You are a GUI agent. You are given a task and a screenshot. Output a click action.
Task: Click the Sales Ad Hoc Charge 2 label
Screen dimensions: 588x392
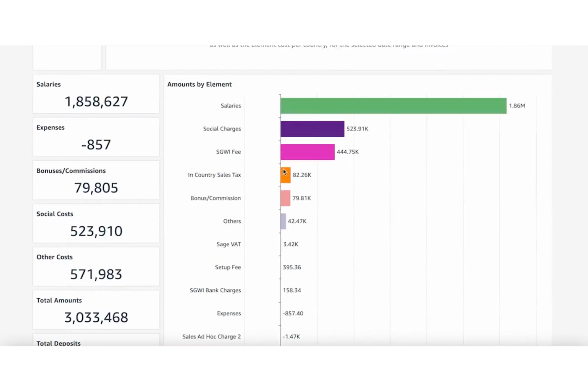click(211, 336)
